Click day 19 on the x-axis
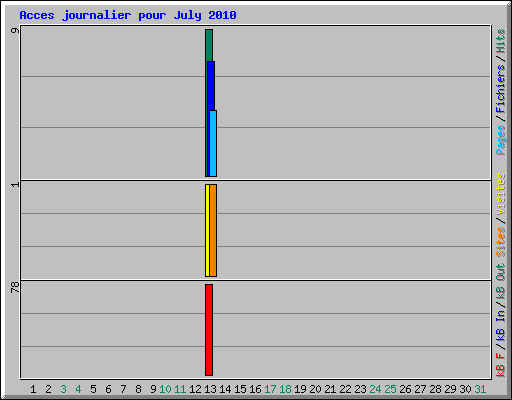Screen dimensions: 512x400 coord(300,389)
